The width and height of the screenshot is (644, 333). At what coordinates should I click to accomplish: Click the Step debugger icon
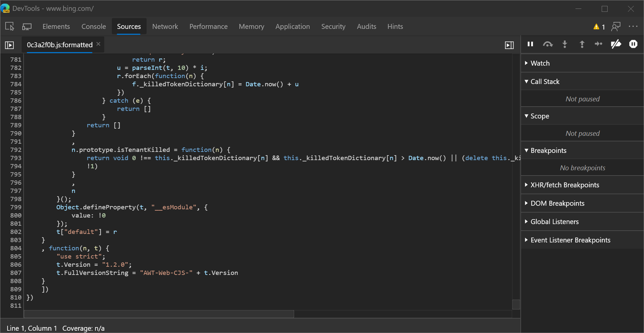(x=598, y=44)
